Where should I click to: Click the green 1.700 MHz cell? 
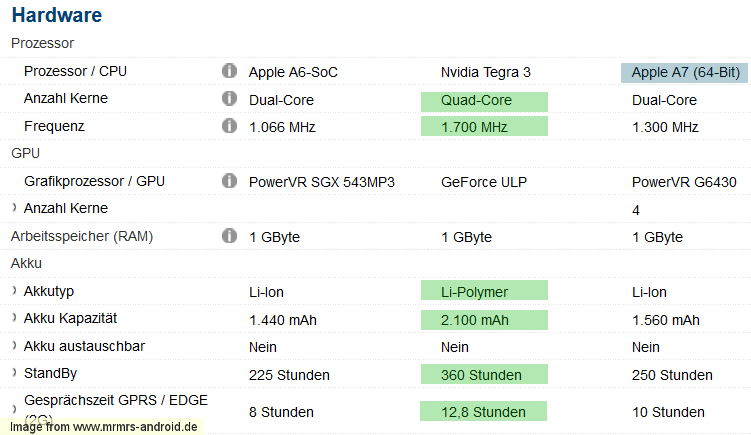[x=484, y=126]
